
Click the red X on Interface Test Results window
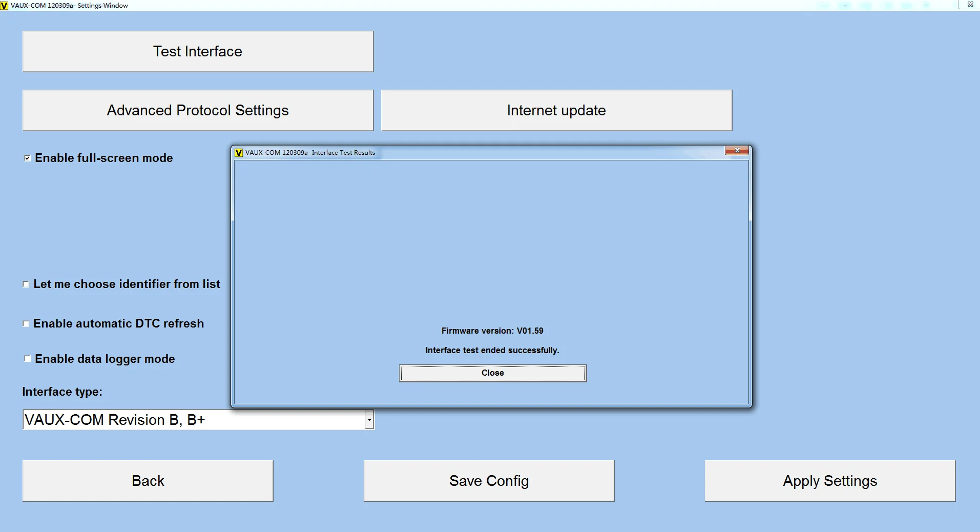pyautogui.click(x=737, y=150)
